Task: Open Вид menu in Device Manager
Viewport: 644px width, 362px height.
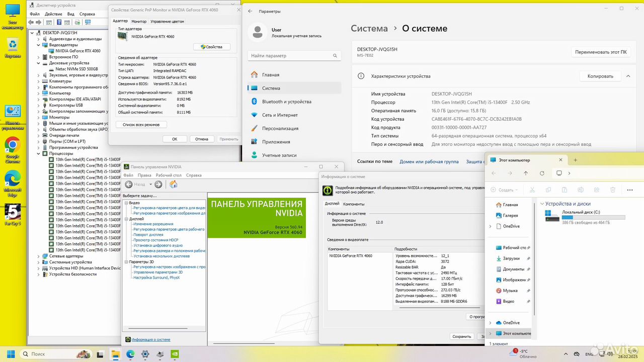Action: click(71, 14)
